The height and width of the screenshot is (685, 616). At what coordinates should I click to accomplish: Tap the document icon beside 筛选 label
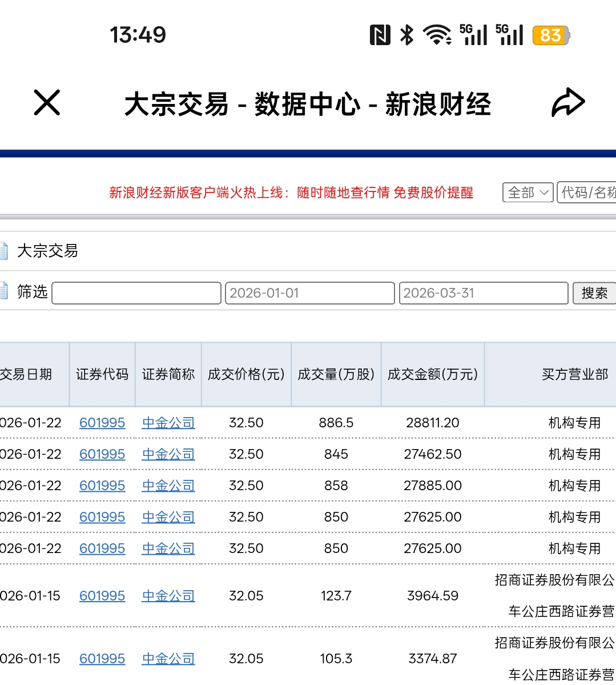click(4, 291)
